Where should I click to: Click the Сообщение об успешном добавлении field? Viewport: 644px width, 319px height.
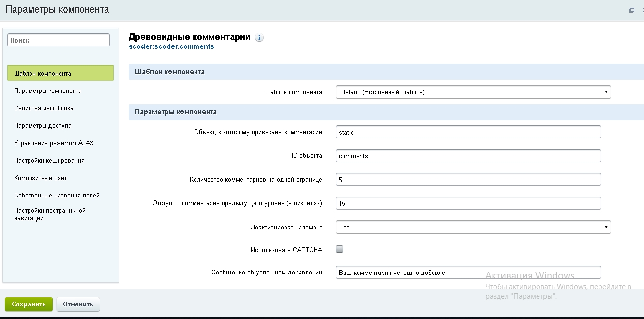click(x=468, y=272)
